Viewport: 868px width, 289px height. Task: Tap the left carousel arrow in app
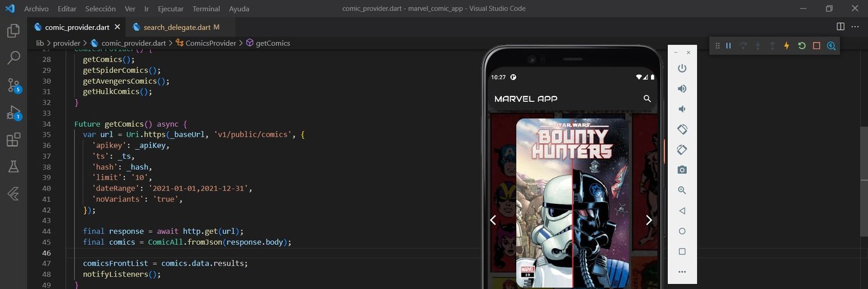[493, 220]
